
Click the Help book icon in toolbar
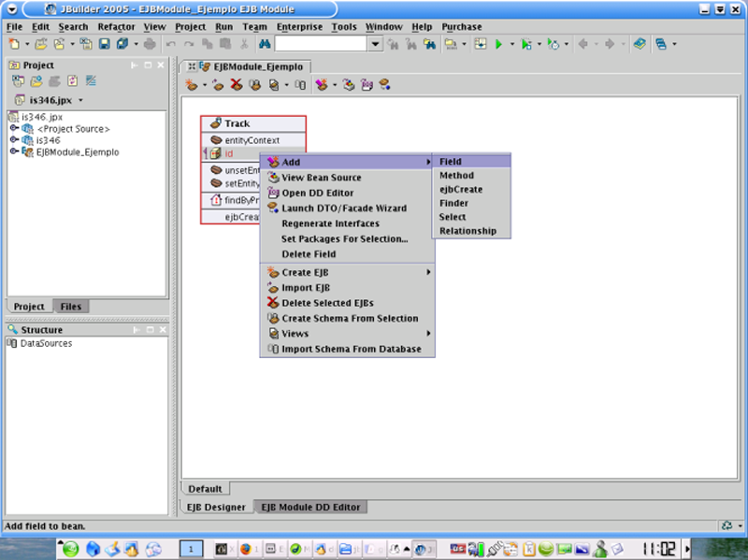click(639, 44)
